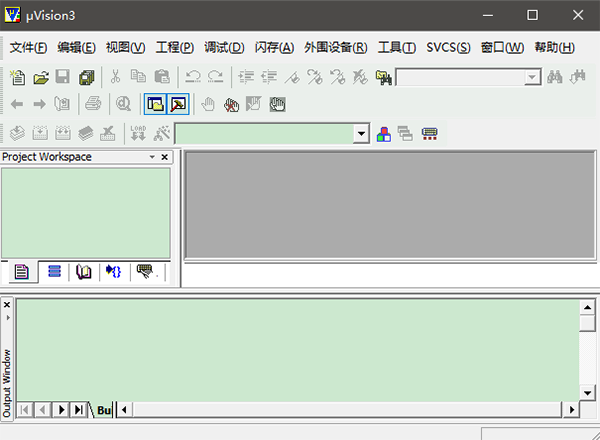Click the Paste clipboard icon
600x440 pixels.
pos(162,77)
